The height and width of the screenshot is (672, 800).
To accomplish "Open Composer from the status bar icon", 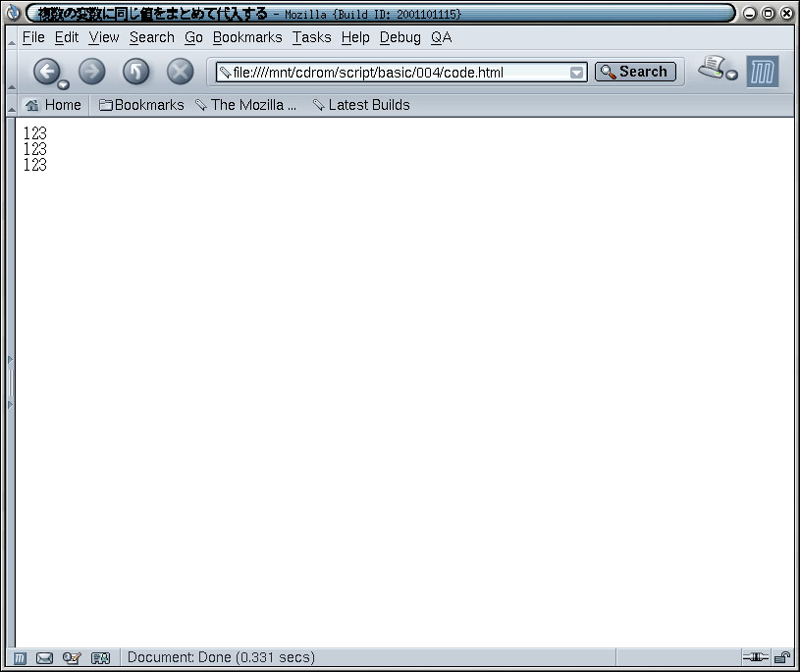I will tap(72, 658).
